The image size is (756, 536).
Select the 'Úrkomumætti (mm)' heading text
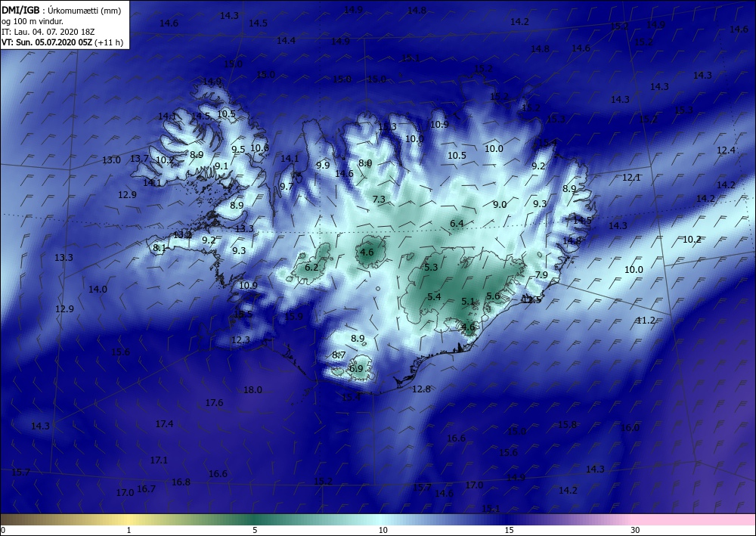(x=85, y=11)
